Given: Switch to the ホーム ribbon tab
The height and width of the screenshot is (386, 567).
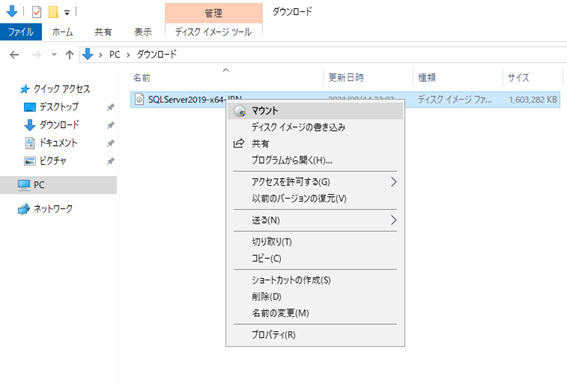Looking at the screenshot, I should pos(62,32).
